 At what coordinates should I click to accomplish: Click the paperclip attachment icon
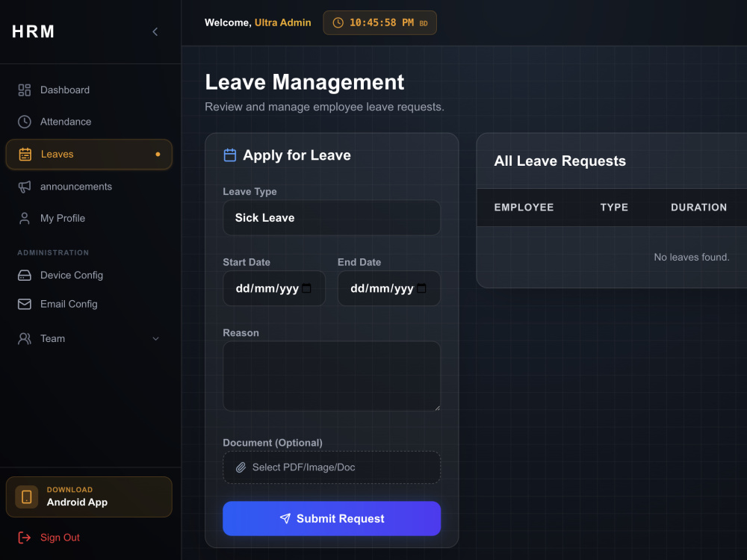coord(241,467)
